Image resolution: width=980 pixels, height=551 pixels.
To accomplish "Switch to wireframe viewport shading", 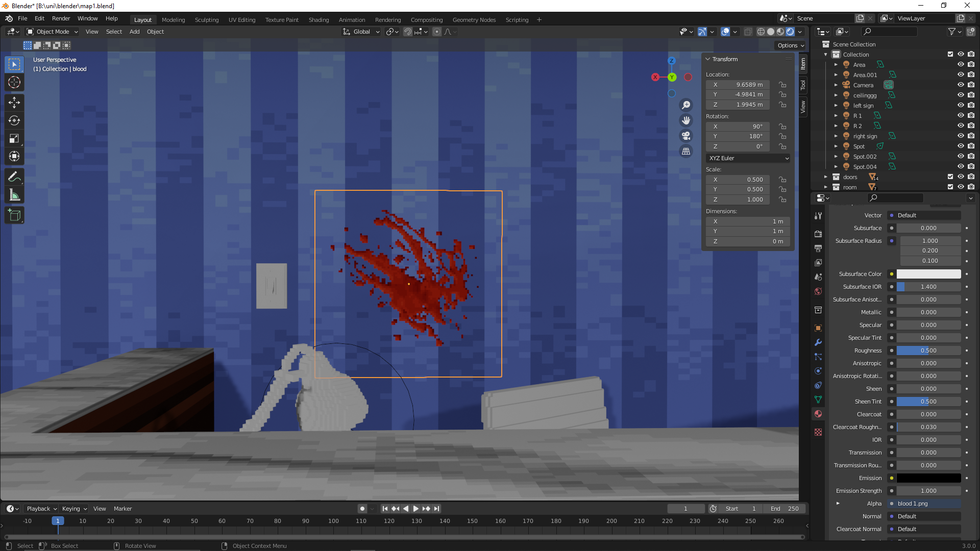I will (x=761, y=32).
